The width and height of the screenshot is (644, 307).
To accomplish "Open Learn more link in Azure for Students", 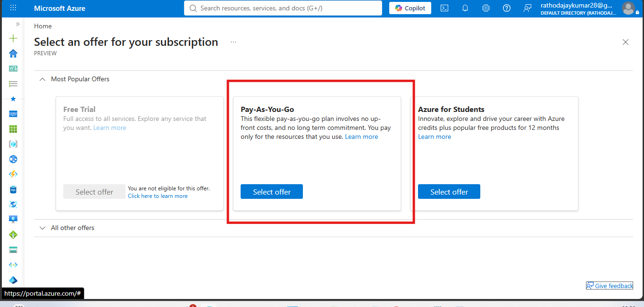I will [435, 136].
